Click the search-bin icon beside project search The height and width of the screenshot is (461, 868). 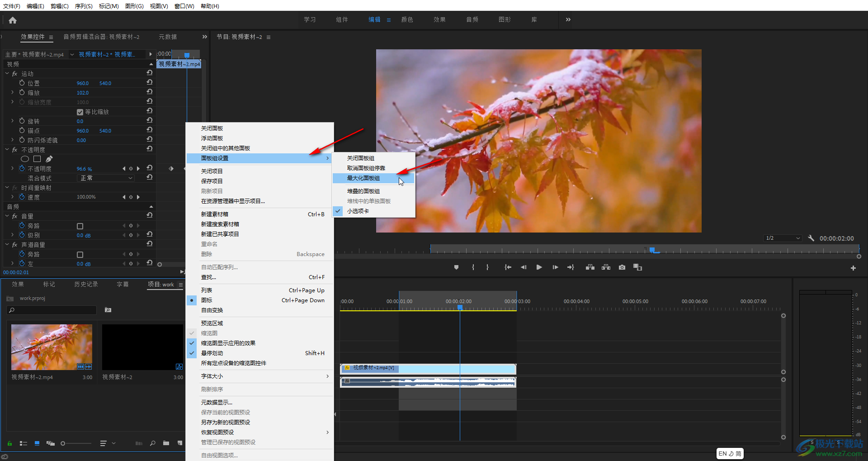pos(108,310)
